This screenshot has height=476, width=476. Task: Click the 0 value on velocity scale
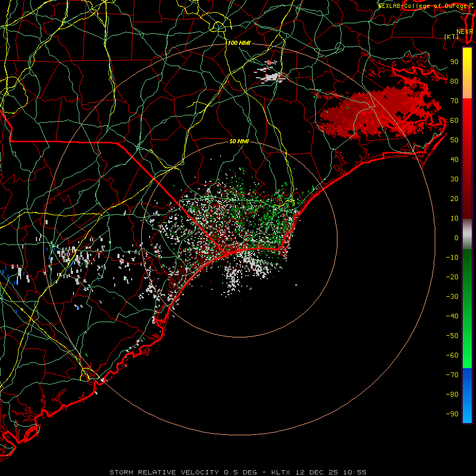pyautogui.click(x=456, y=238)
